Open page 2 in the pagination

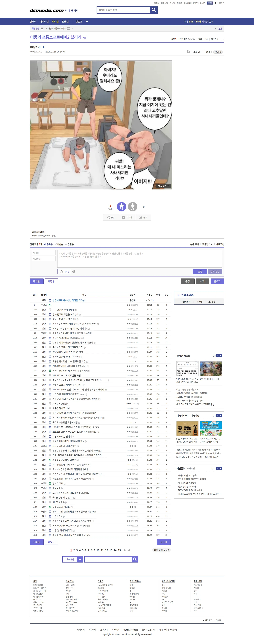74,550
